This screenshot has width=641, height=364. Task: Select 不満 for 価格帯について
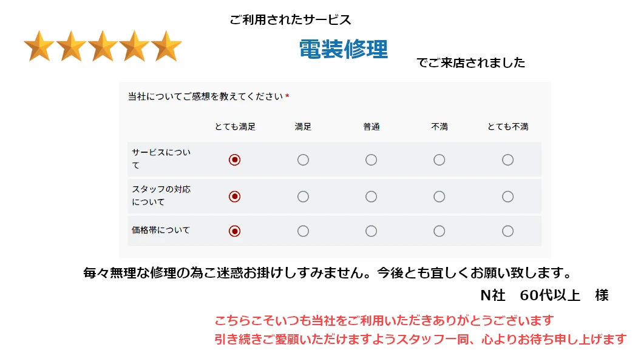click(x=439, y=231)
